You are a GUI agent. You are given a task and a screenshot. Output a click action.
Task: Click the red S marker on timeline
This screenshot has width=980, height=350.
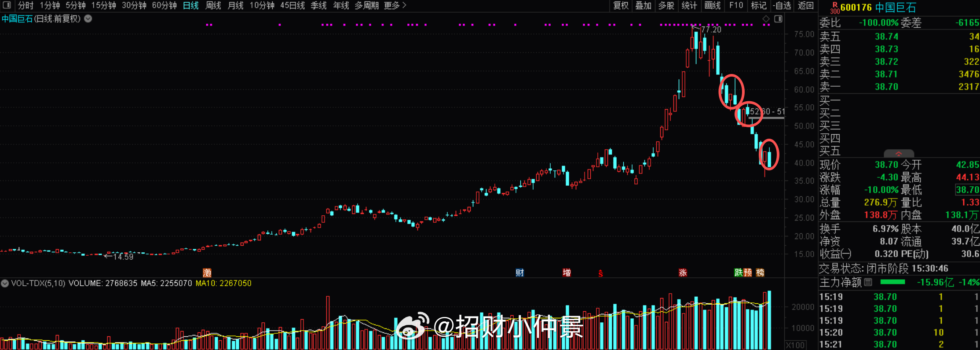(600, 273)
